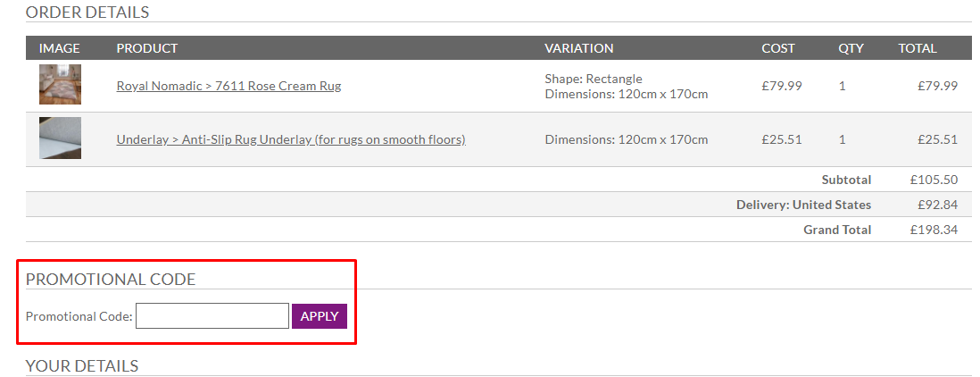980x377 pixels.
Task: Focus the Promotional Code input field
Action: pyautogui.click(x=212, y=315)
